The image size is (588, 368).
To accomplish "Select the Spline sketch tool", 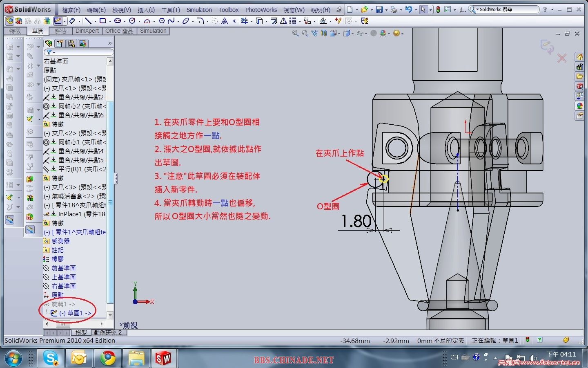I will click(171, 21).
